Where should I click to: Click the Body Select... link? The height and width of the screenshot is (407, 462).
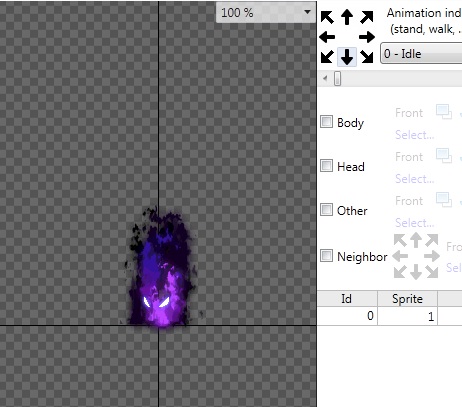(415, 135)
